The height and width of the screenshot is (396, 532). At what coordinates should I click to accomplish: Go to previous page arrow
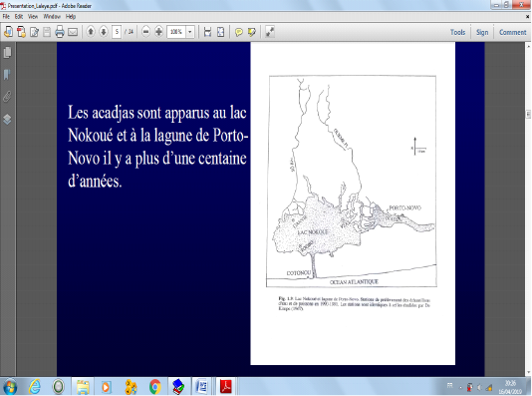[91, 32]
